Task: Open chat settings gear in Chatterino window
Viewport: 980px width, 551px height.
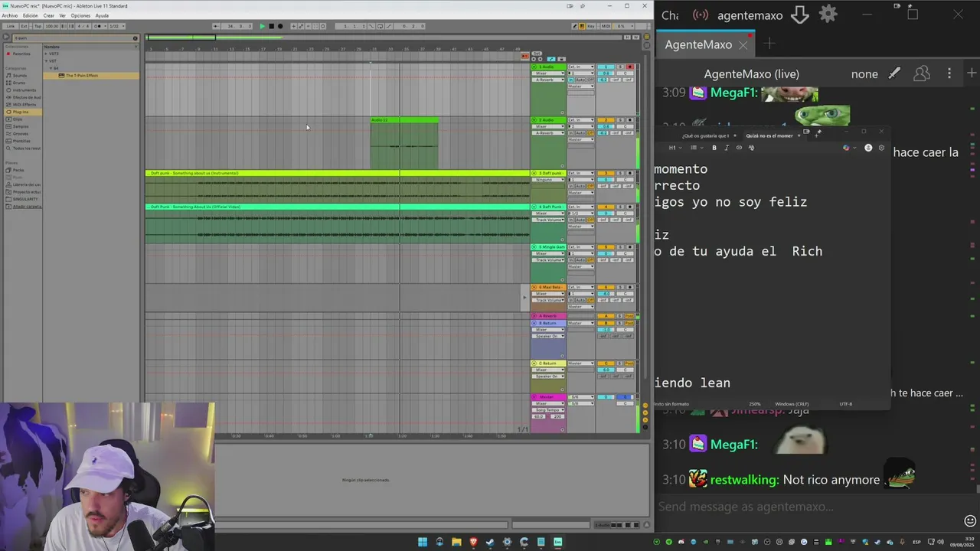Action: coord(828,15)
